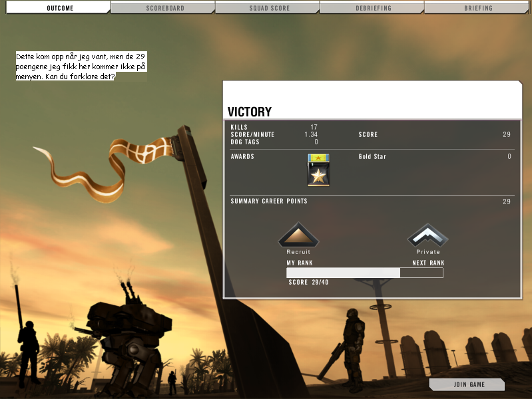Click the rank progress bar
The image size is (532, 399).
[365, 273]
